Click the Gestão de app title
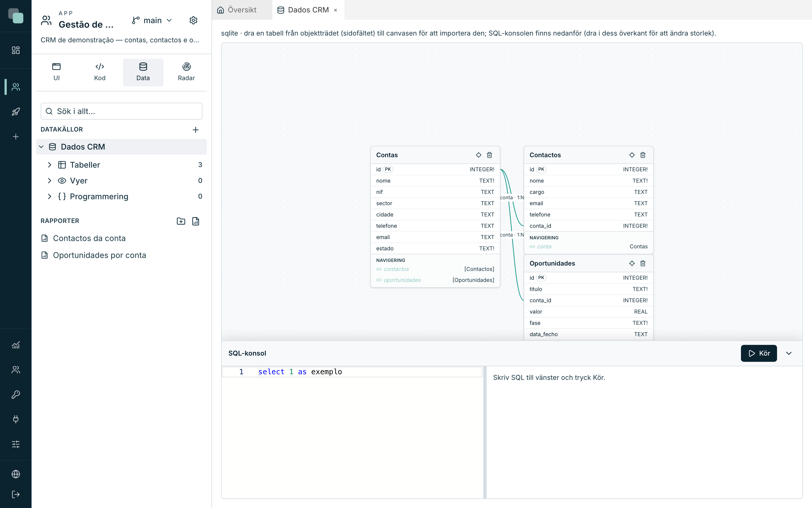Viewport: 812px width, 508px height. 86,25
